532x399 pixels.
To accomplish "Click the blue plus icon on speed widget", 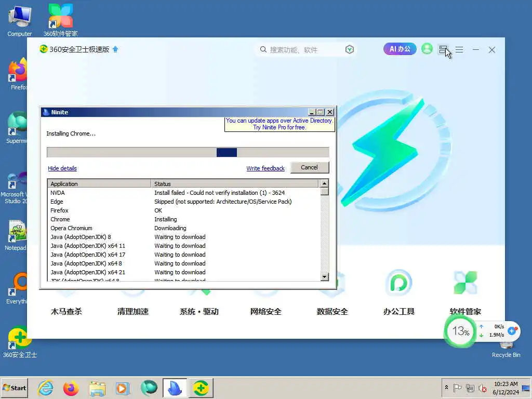I will (512, 330).
